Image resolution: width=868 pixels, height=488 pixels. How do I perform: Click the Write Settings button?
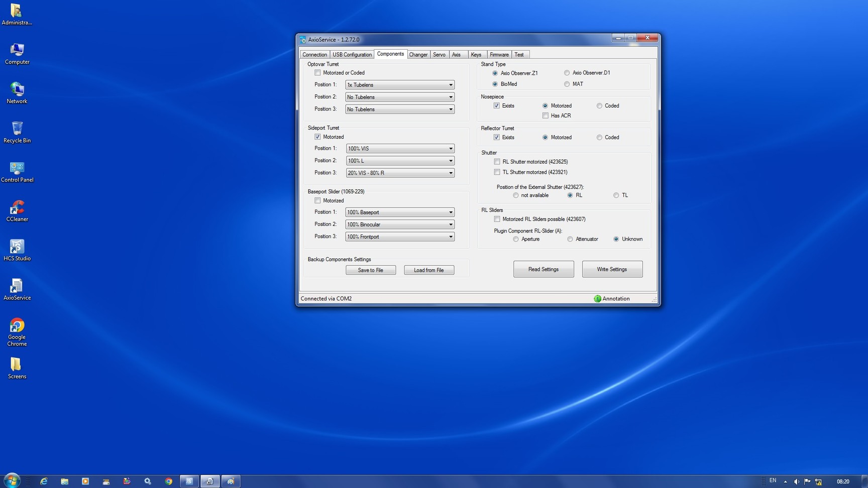[x=612, y=269]
